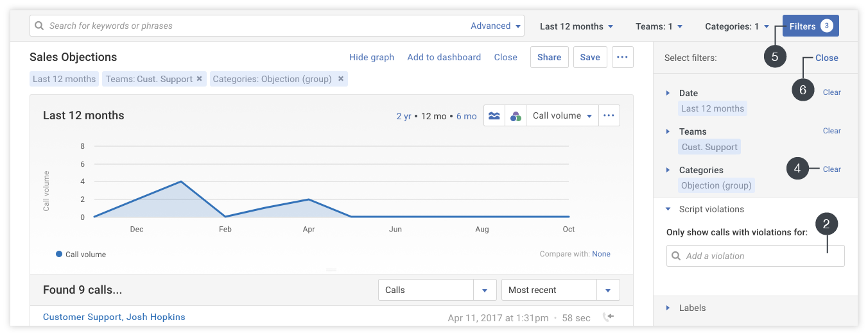Click the search magnifier icon
Image resolution: width=868 pixels, height=336 pixels.
pyautogui.click(x=40, y=26)
